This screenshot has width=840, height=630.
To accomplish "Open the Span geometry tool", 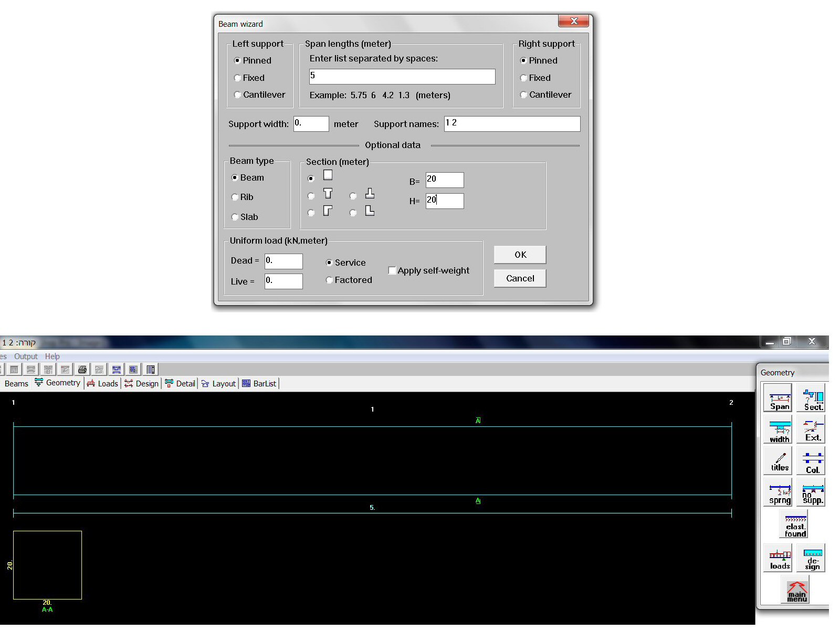I will (x=778, y=398).
